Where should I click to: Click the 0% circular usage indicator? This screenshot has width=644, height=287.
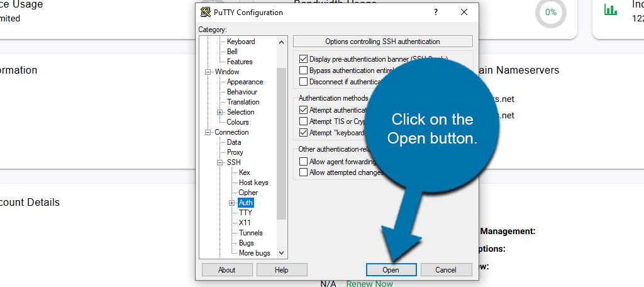tap(550, 13)
